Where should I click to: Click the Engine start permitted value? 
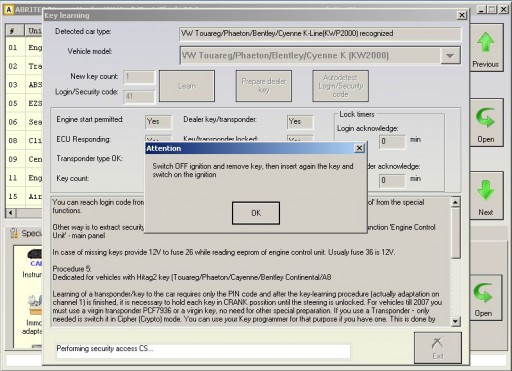(159, 122)
